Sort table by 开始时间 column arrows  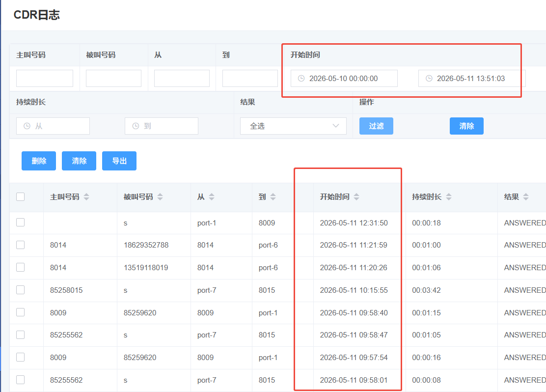pyautogui.click(x=356, y=197)
